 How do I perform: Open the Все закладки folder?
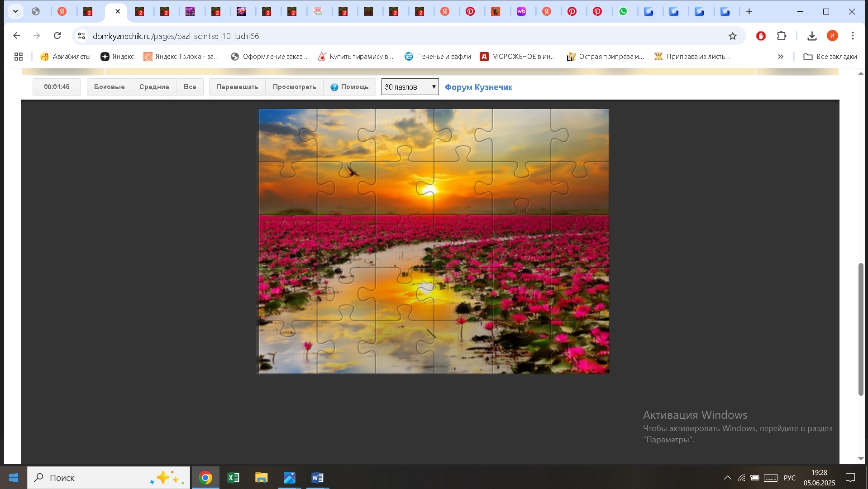(x=830, y=57)
